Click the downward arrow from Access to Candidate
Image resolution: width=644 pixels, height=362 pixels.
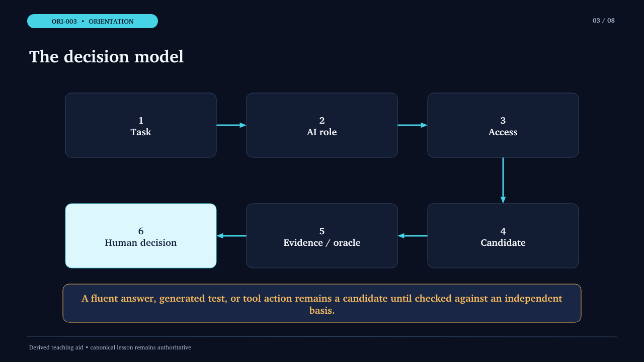[x=503, y=180]
